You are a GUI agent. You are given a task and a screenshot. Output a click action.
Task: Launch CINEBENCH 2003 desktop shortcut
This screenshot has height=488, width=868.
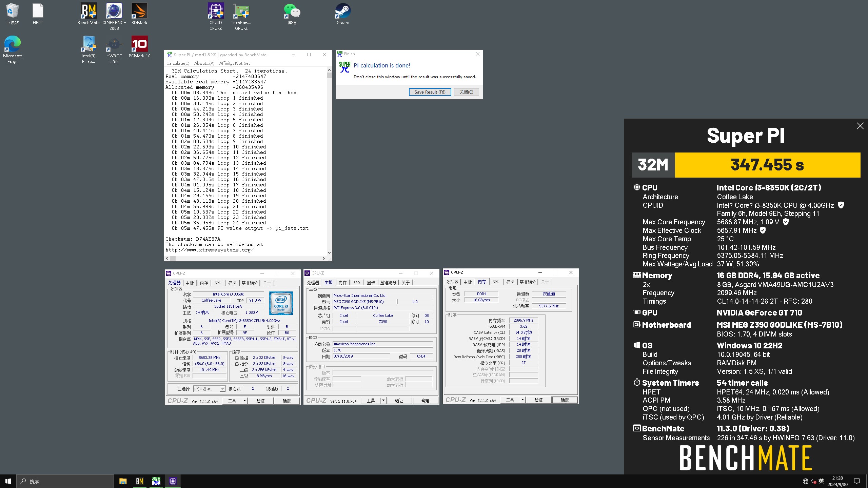point(114,16)
